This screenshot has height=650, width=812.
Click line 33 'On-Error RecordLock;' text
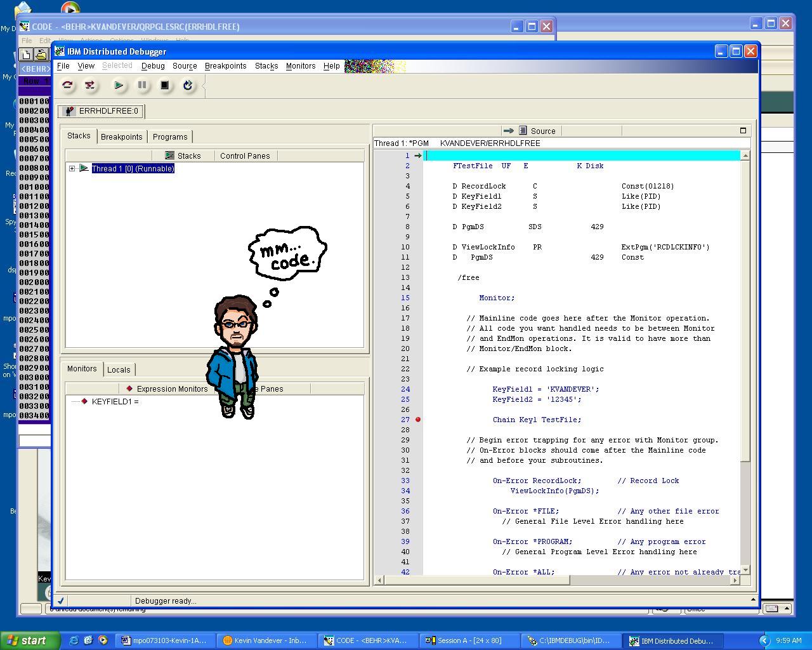537,481
